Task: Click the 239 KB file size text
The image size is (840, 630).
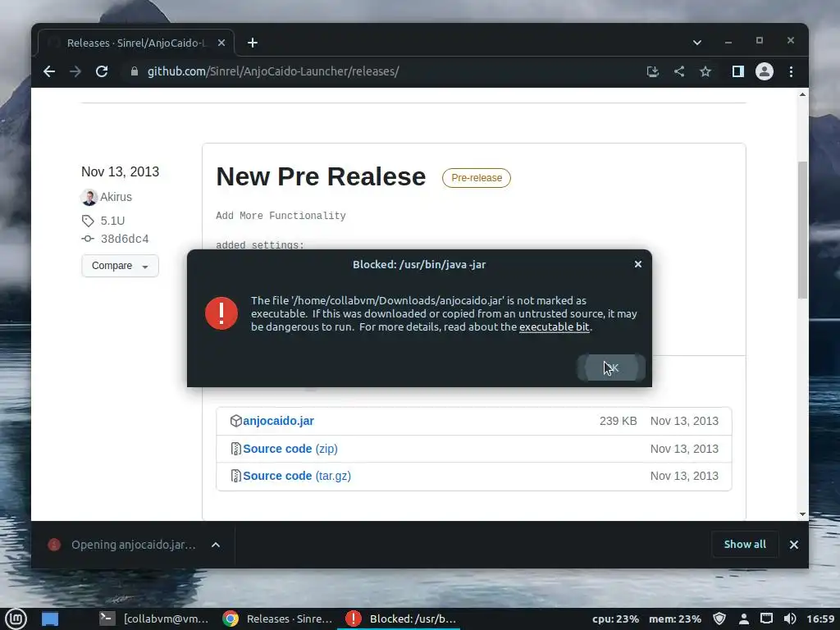Action: 619,421
